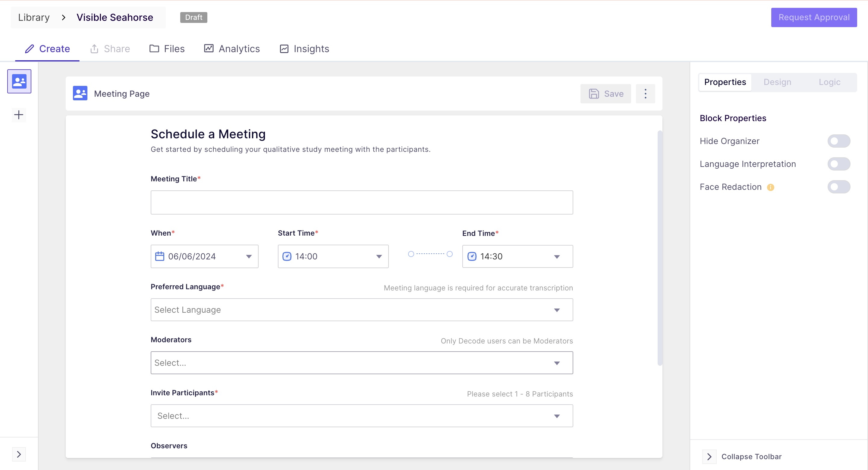Click into the Meeting Title input field

coord(362,202)
